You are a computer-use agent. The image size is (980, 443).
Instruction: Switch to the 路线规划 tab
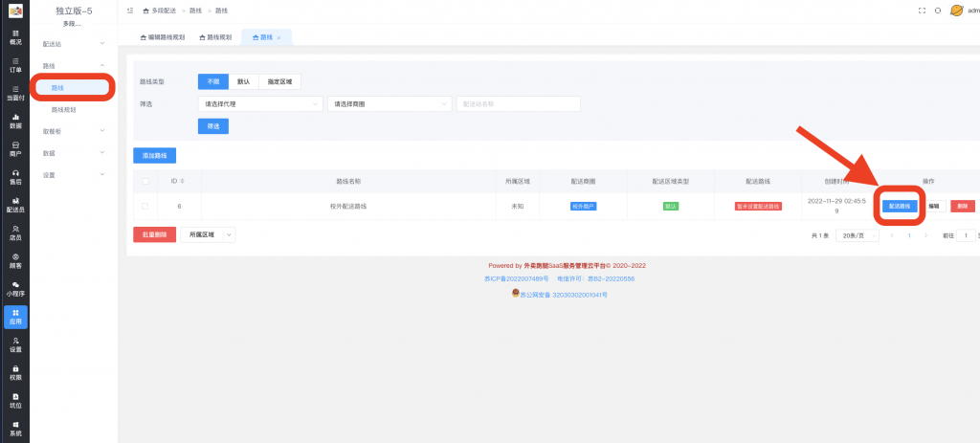coord(216,37)
